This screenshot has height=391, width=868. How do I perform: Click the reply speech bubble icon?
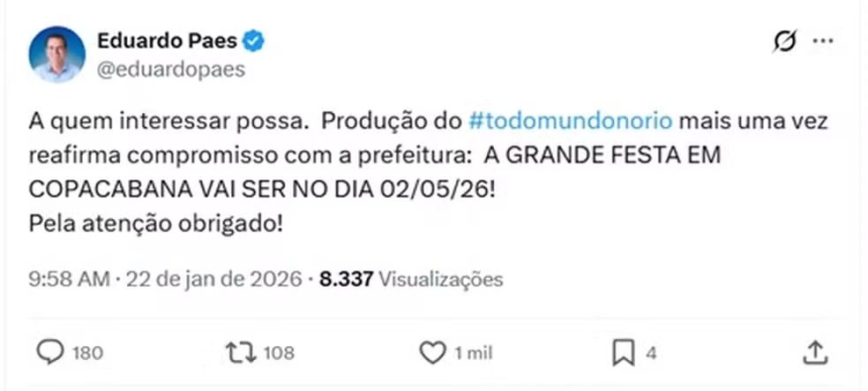[52, 353]
